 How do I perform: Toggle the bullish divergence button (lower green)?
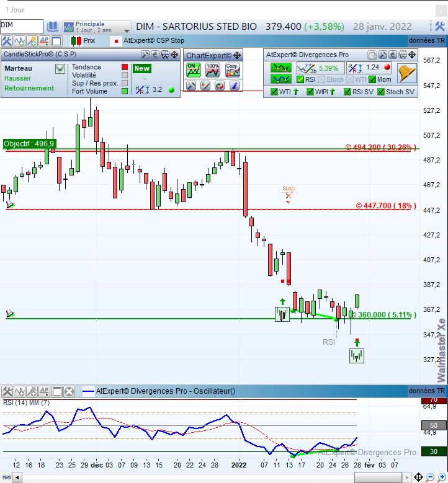[280, 79]
